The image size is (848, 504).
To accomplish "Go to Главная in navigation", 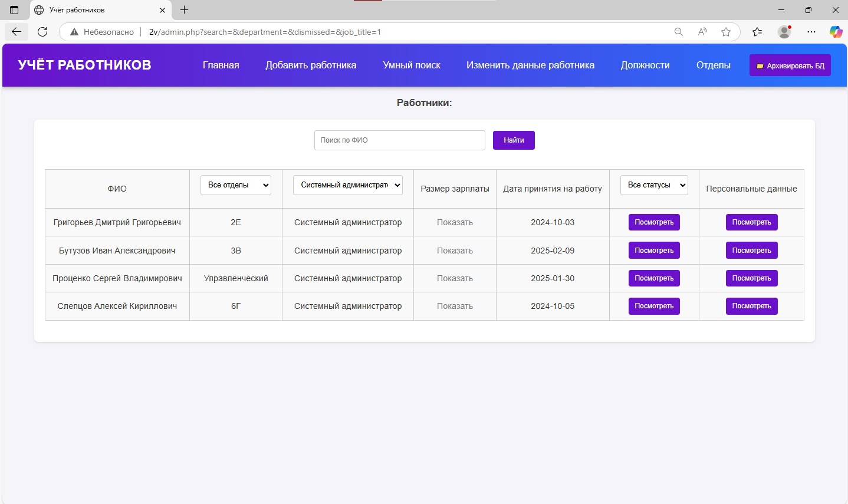I will click(221, 65).
